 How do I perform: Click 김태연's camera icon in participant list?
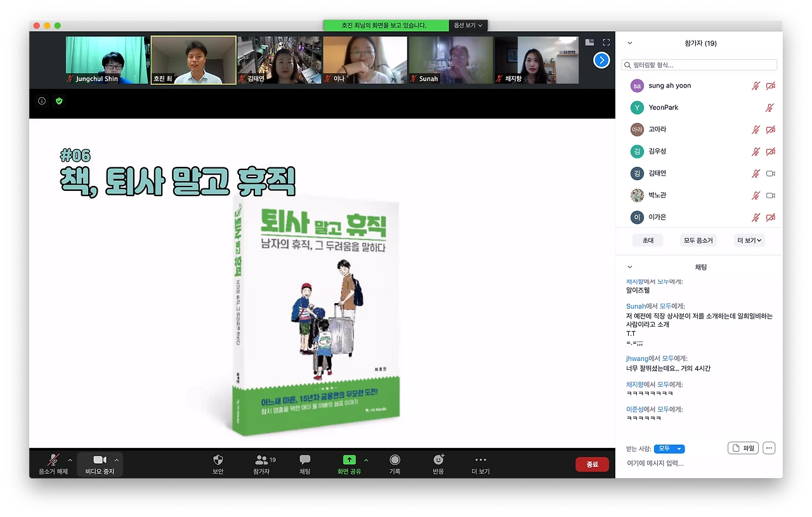click(x=771, y=173)
